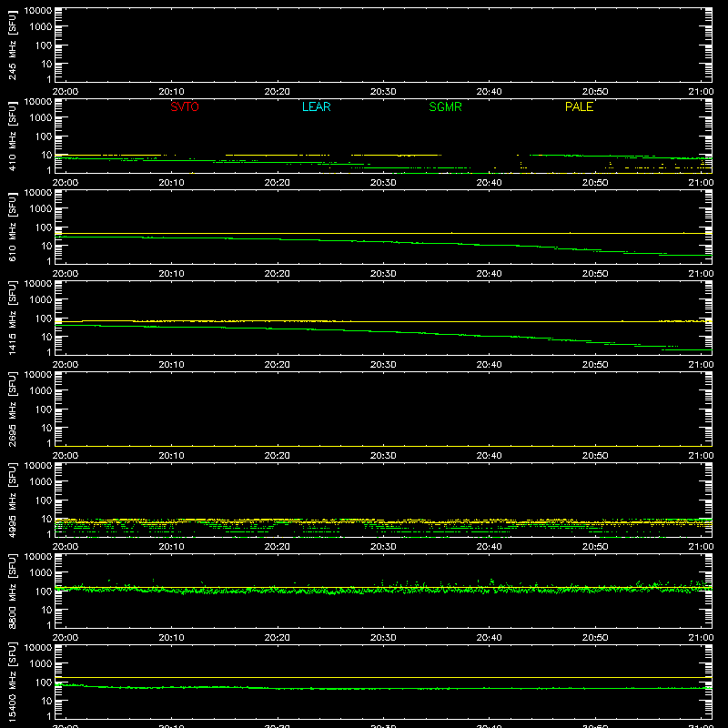Click the yellow PALE trace in 1415 MHz panel
The width and height of the screenshot is (728, 728).
click(383, 321)
